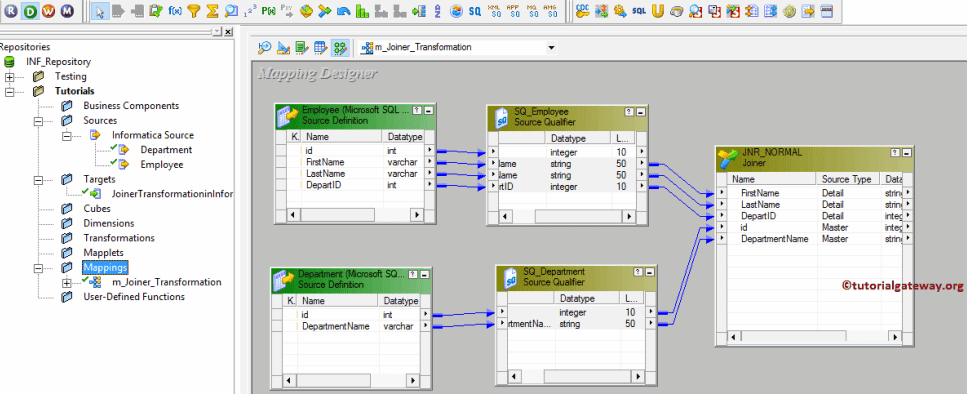Viewport: 967px width, 394px height.
Task: Add an MQ Source Qualifier icon
Action: pyautogui.click(x=531, y=10)
